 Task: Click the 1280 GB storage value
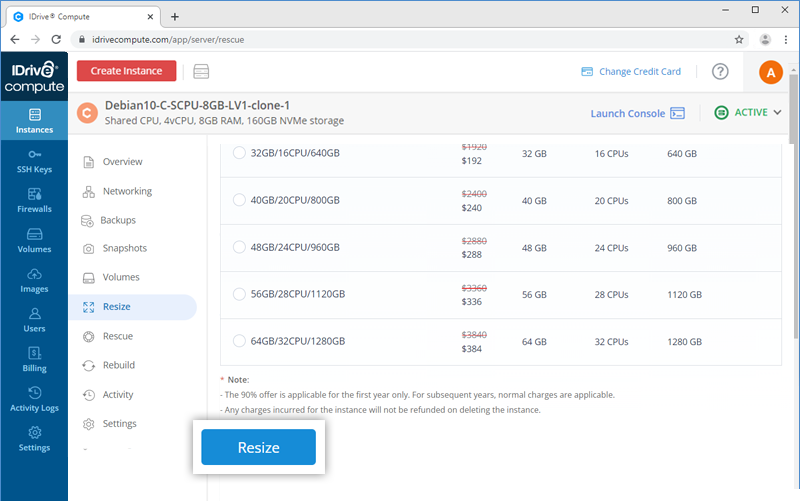click(x=685, y=342)
